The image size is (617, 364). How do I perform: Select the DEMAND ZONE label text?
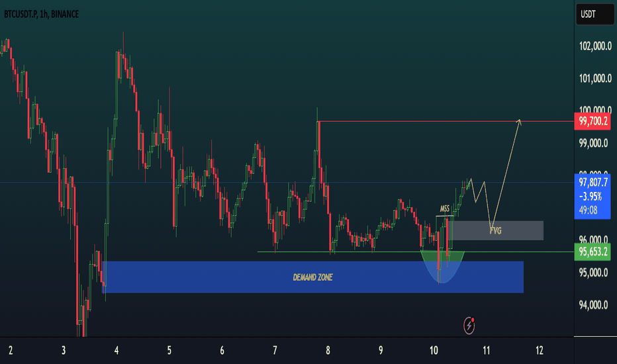(313, 277)
